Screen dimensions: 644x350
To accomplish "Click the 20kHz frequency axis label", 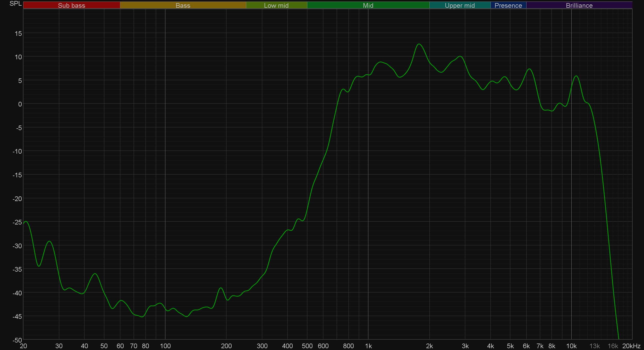I will point(631,346).
